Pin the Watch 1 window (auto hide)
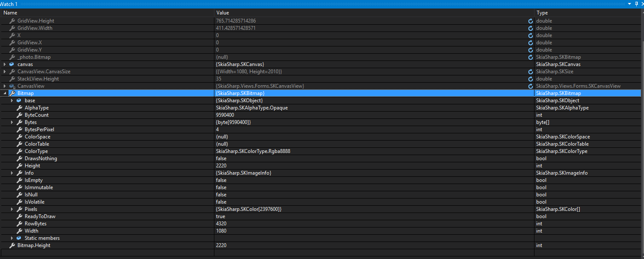This screenshot has height=259, width=644. pos(636,4)
